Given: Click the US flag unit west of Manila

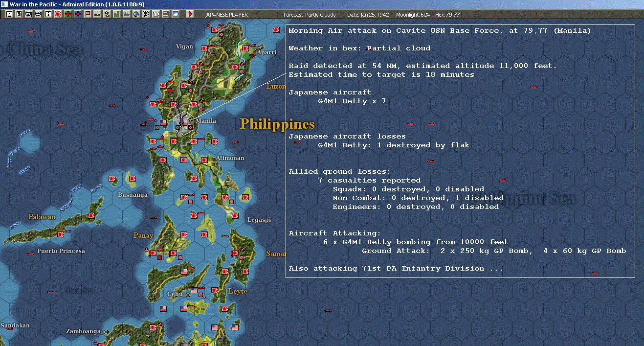Looking at the screenshot, I should [x=163, y=123].
